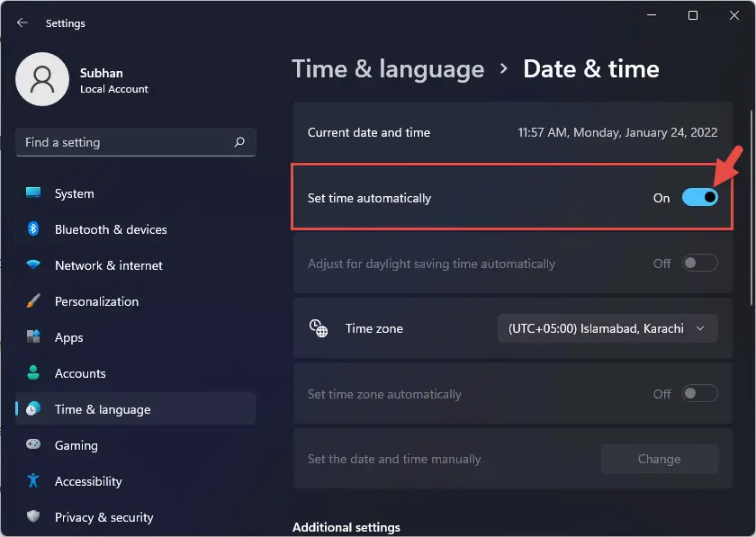Click the Change date and time button
The width and height of the screenshot is (756, 537).
click(659, 459)
